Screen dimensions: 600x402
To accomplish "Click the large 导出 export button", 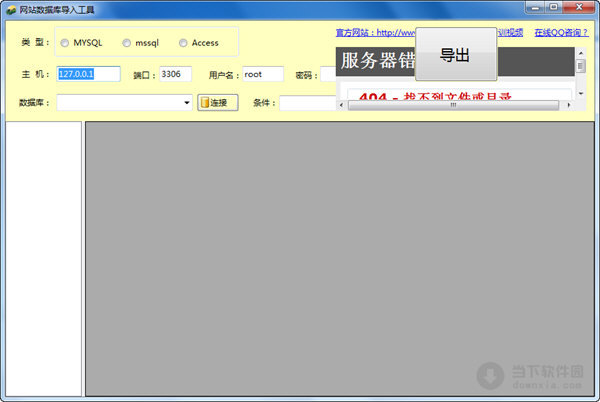I will (x=455, y=56).
